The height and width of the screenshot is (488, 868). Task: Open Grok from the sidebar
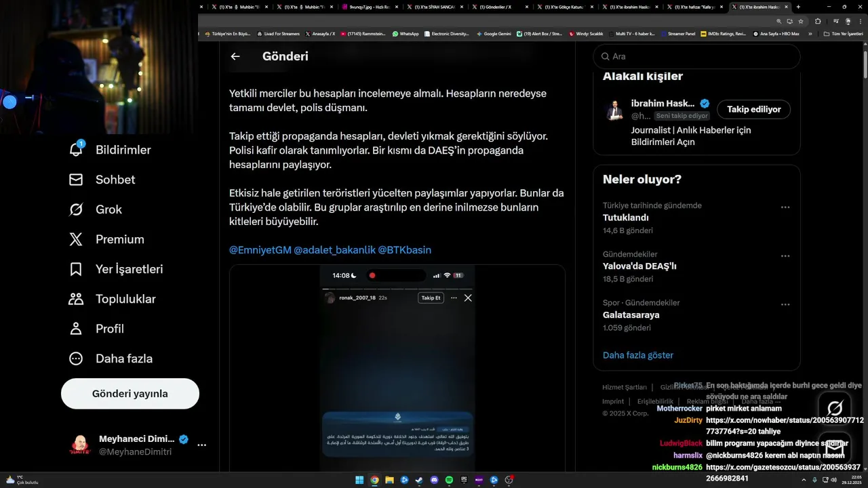pos(96,209)
